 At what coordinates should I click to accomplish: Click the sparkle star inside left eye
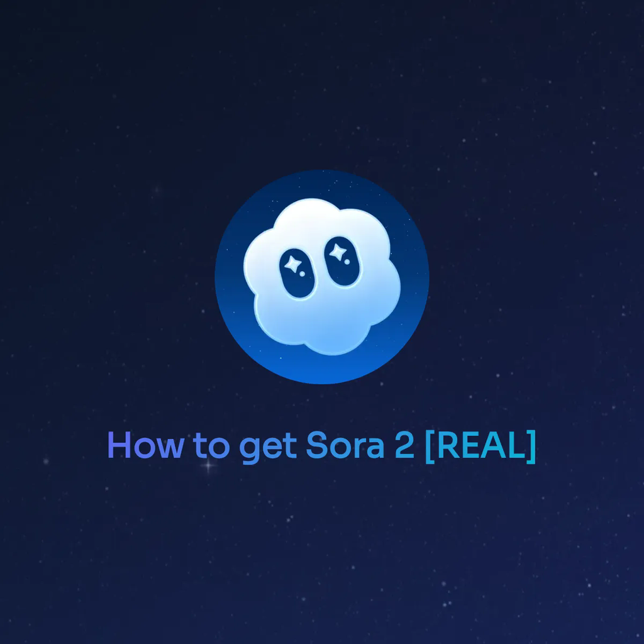pos(292,264)
